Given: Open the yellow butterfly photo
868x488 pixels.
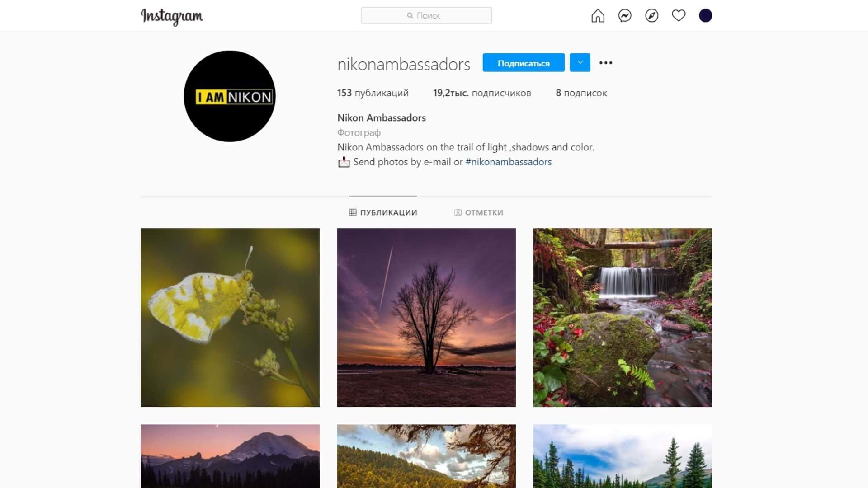Looking at the screenshot, I should 230,318.
